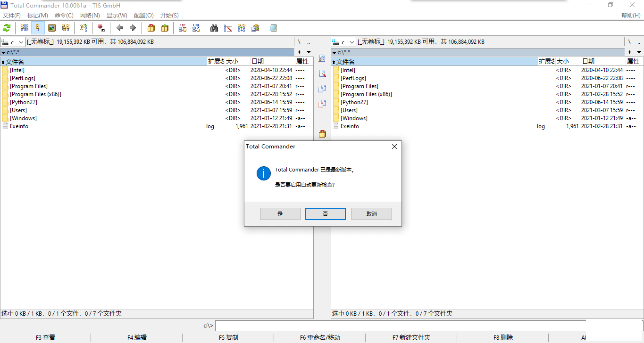Click the F7 新建文件夹 button
This screenshot has height=343, width=644.
[411, 337]
